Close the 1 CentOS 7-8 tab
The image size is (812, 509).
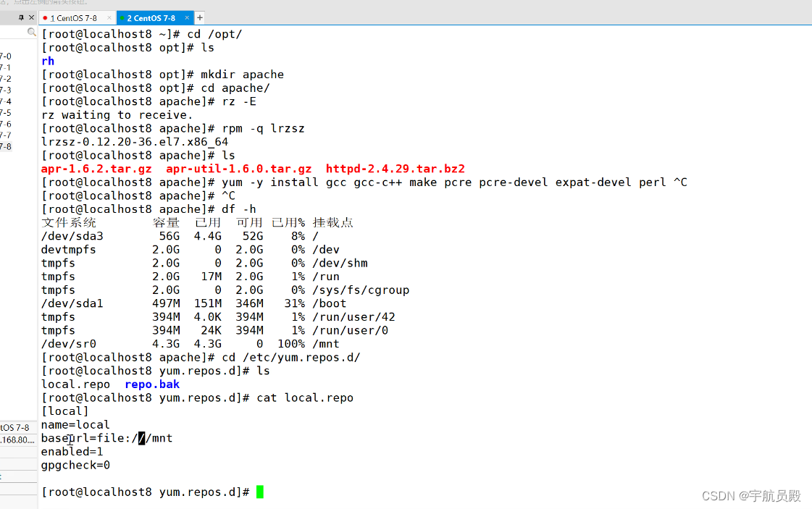point(107,18)
